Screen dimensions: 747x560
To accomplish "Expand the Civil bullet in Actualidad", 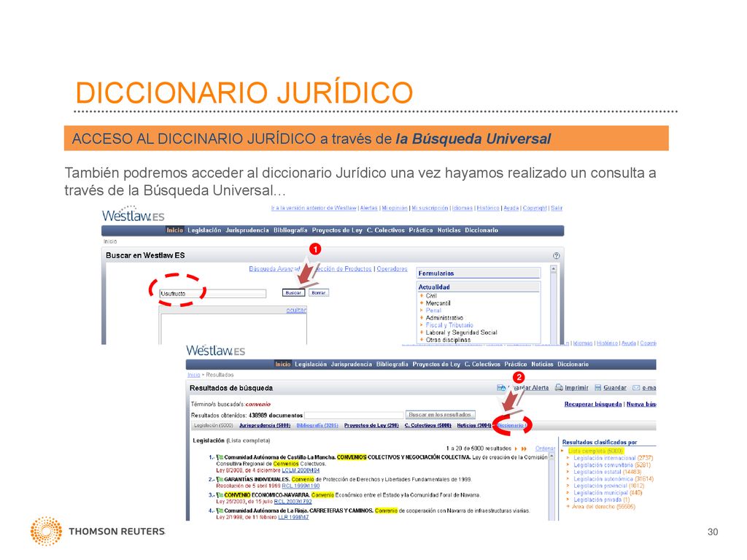I will click(x=422, y=296).
